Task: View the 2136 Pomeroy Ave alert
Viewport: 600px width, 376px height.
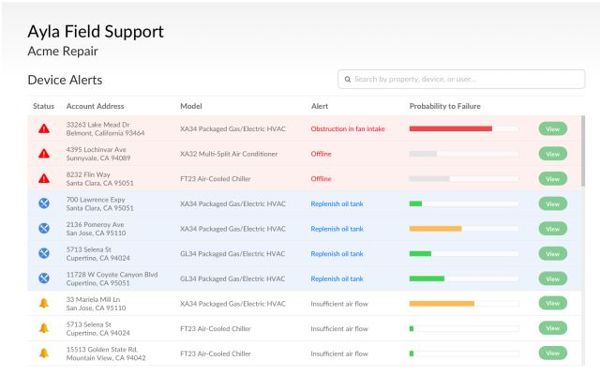Action: tap(553, 229)
